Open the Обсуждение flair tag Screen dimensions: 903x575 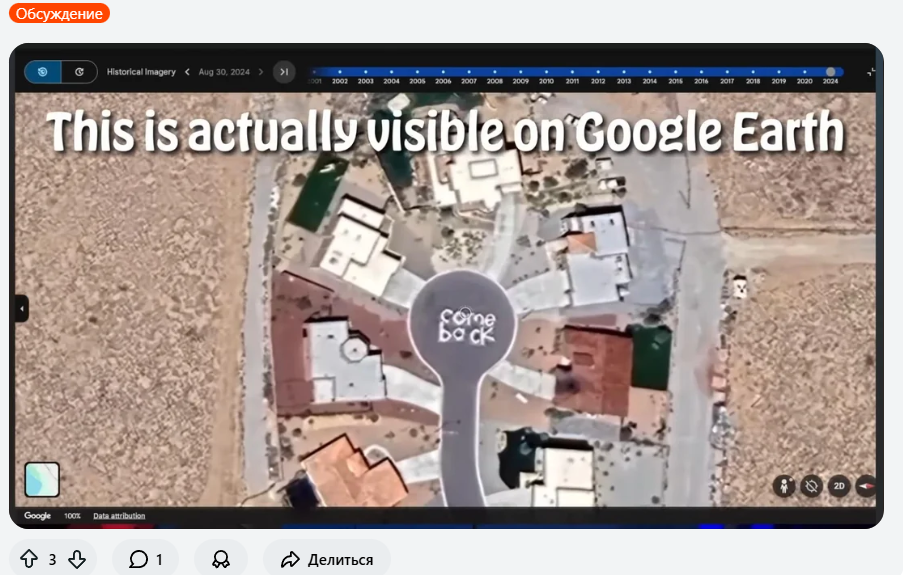click(x=59, y=13)
